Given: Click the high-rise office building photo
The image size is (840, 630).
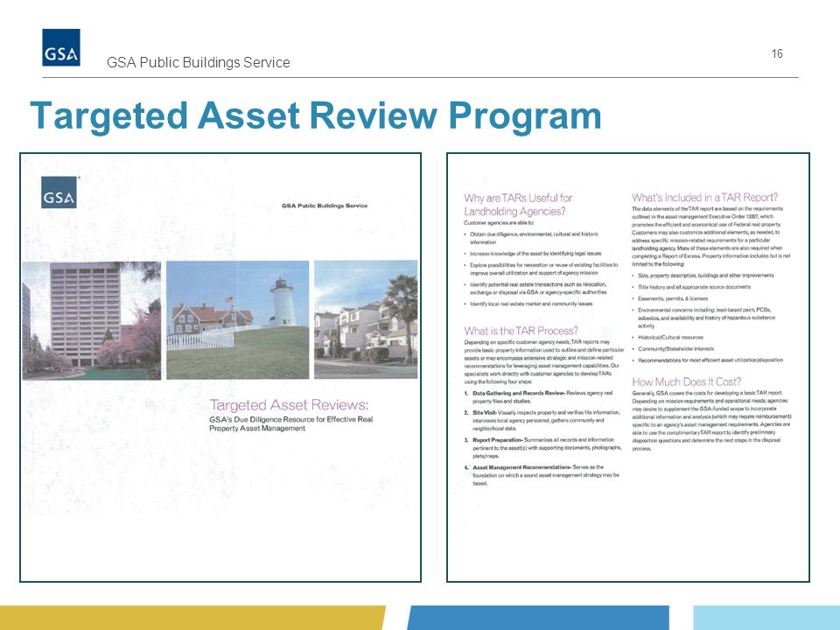Looking at the screenshot, I should 92,320.
